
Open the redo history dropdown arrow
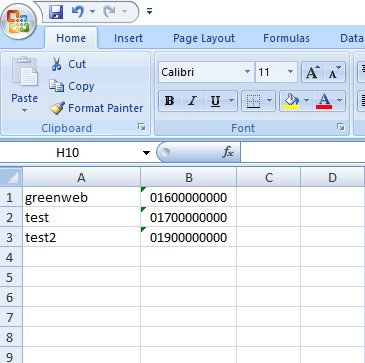124,12
